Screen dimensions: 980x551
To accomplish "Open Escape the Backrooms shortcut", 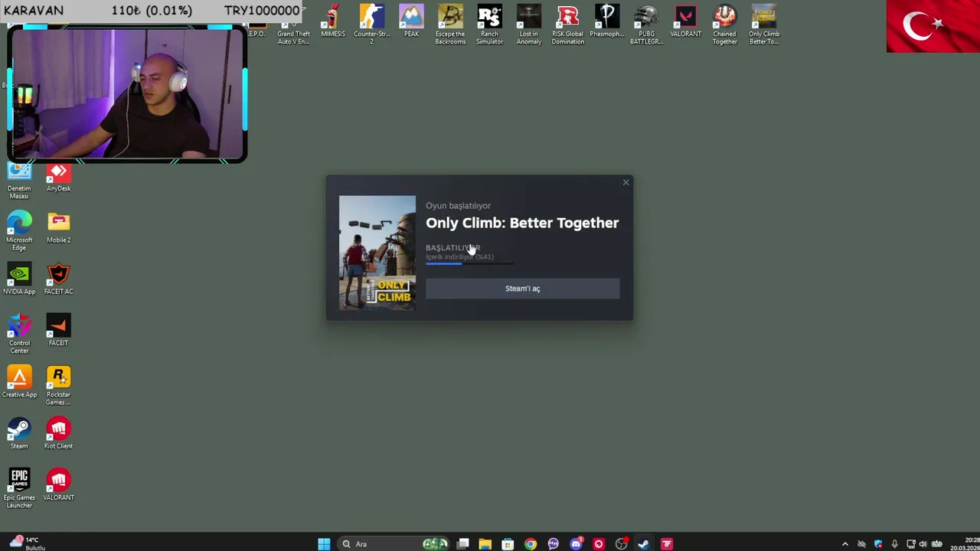I will (x=450, y=24).
